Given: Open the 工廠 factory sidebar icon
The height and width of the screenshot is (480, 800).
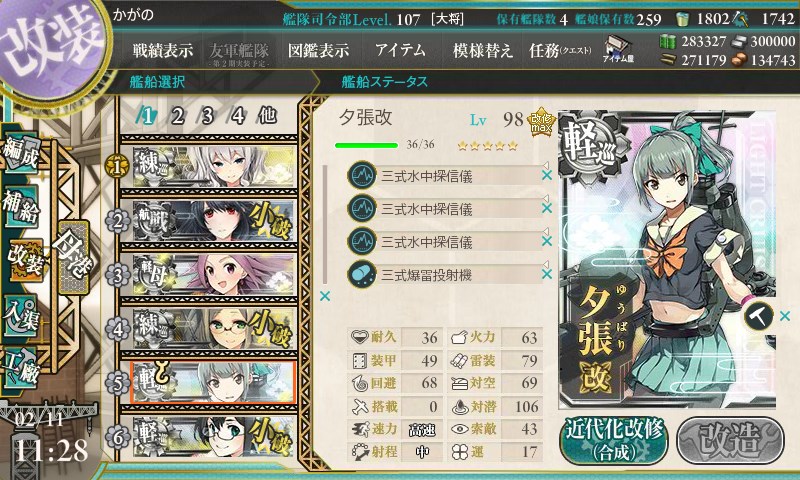Looking at the screenshot, I should [21, 368].
